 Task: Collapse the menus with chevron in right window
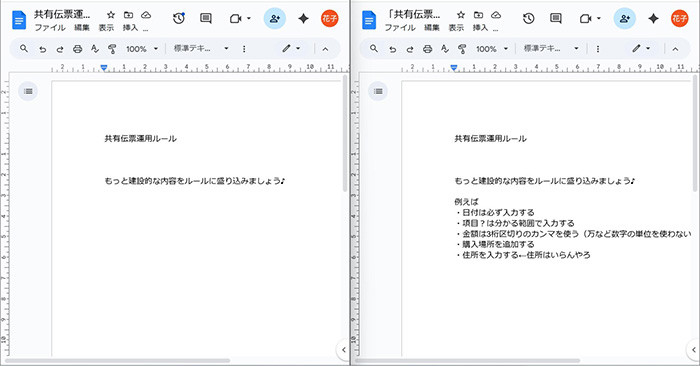(675, 49)
